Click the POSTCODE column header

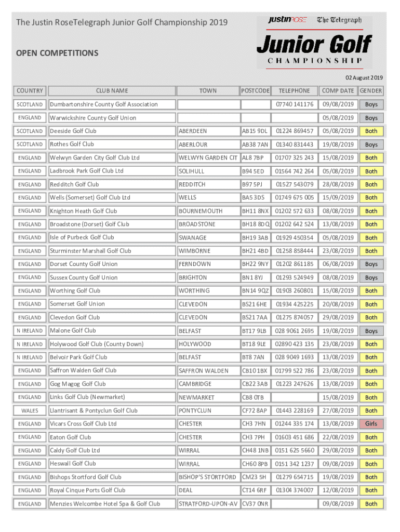coord(255,90)
